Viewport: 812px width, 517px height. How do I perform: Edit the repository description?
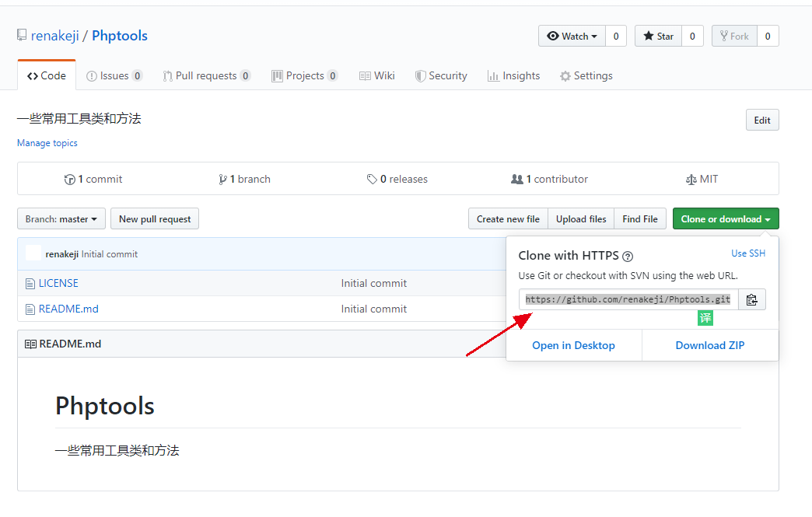762,120
